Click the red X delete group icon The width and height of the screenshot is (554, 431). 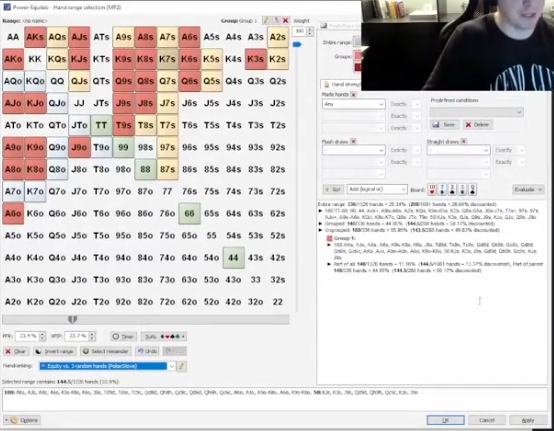285,20
